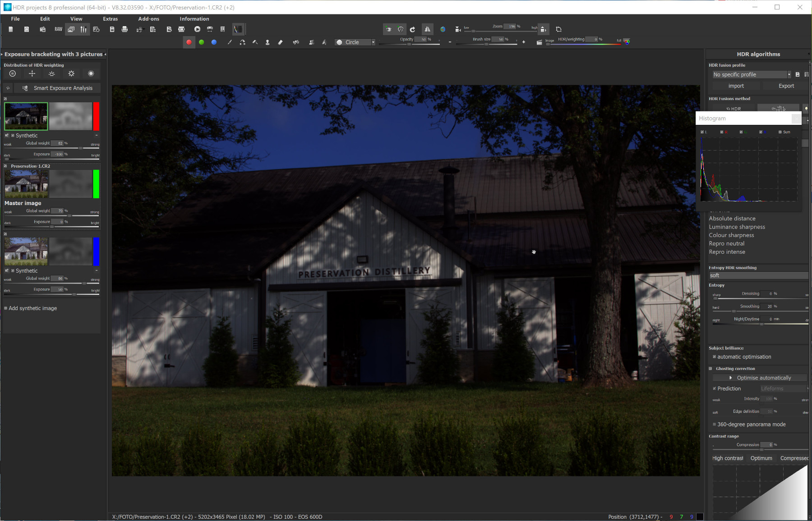Click the crop tool icon
Image resolution: width=812 pixels, height=521 pixels.
pos(558,29)
